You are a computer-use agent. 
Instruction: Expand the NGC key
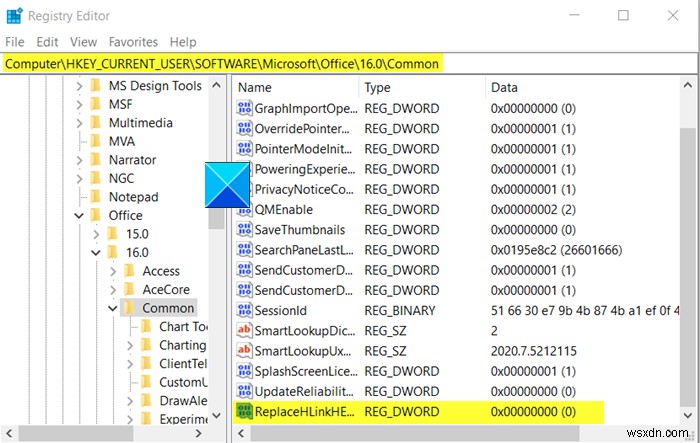[x=79, y=179]
